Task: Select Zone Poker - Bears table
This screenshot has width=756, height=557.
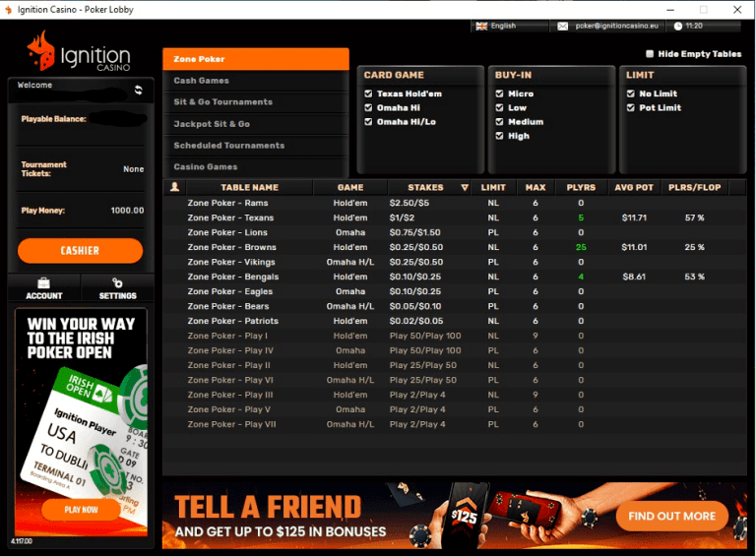Action: tap(454, 306)
